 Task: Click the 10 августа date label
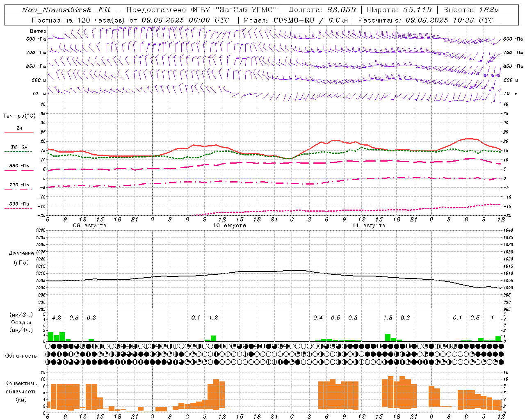[229, 226]
